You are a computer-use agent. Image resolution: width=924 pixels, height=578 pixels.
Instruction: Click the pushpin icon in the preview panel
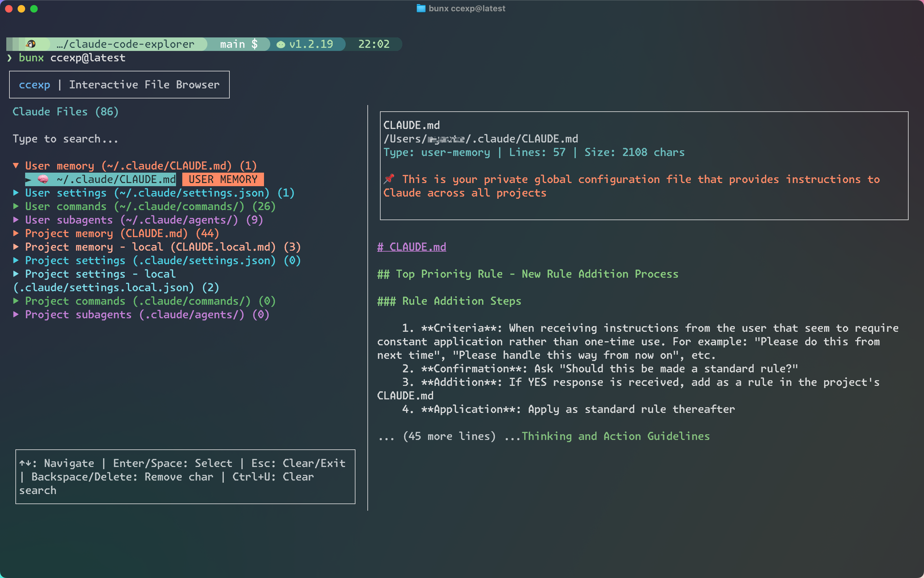389,179
